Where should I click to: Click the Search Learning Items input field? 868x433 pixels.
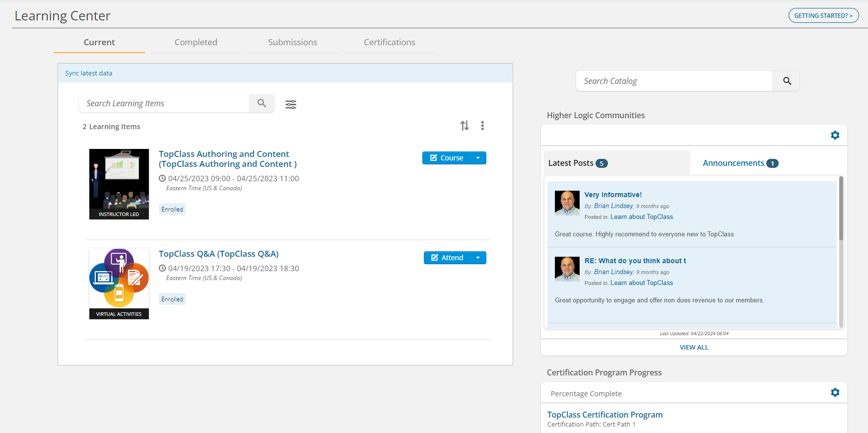coord(164,103)
